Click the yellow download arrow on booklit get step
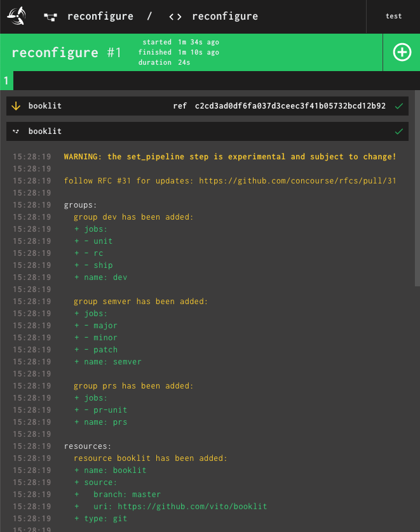Image resolution: width=420 pixels, height=532 pixels. tap(15, 106)
